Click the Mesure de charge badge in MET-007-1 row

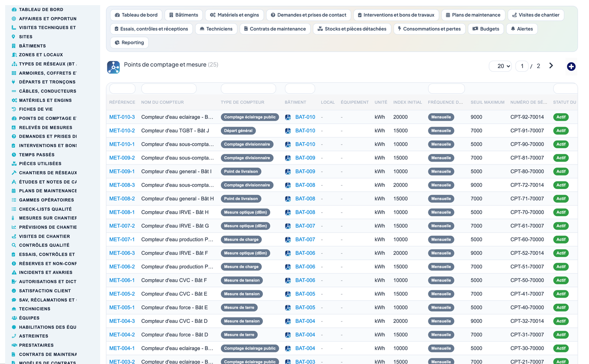[241, 239]
